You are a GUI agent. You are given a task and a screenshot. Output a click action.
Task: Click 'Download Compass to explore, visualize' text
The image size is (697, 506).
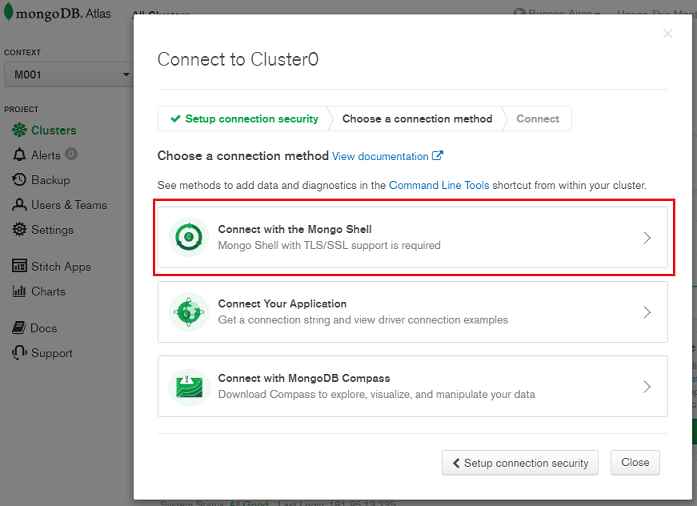coord(377,394)
